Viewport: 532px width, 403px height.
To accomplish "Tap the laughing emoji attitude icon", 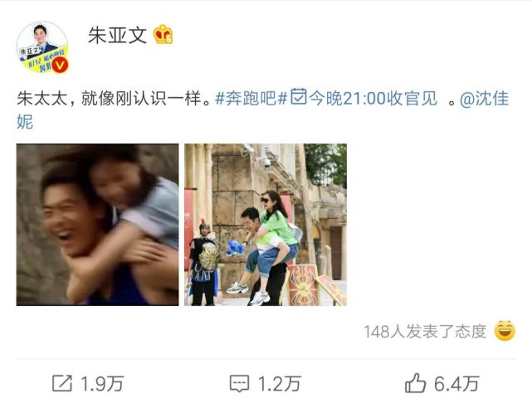I will [505, 331].
